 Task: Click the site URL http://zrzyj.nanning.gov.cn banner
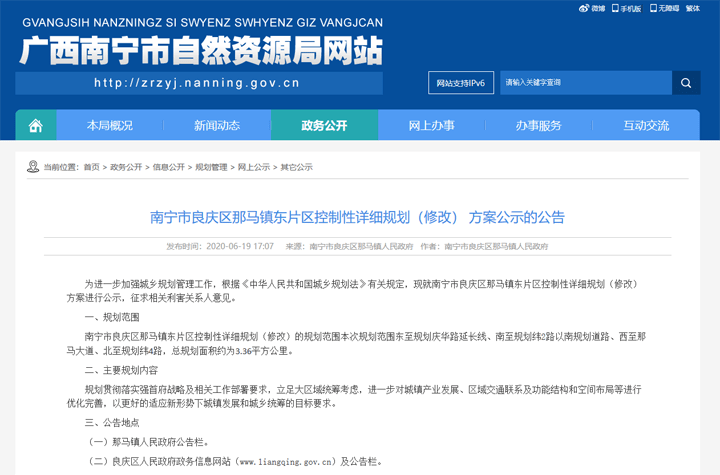[199, 83]
